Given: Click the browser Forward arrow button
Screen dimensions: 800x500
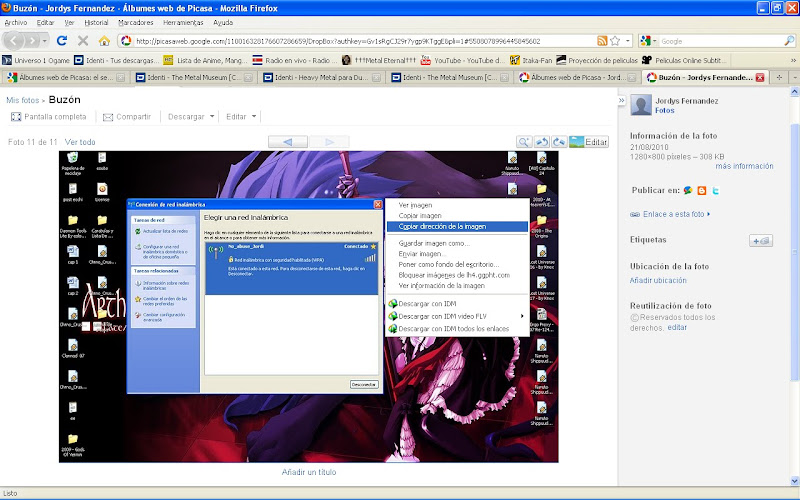Looking at the screenshot, I should pyautogui.click(x=33, y=40).
